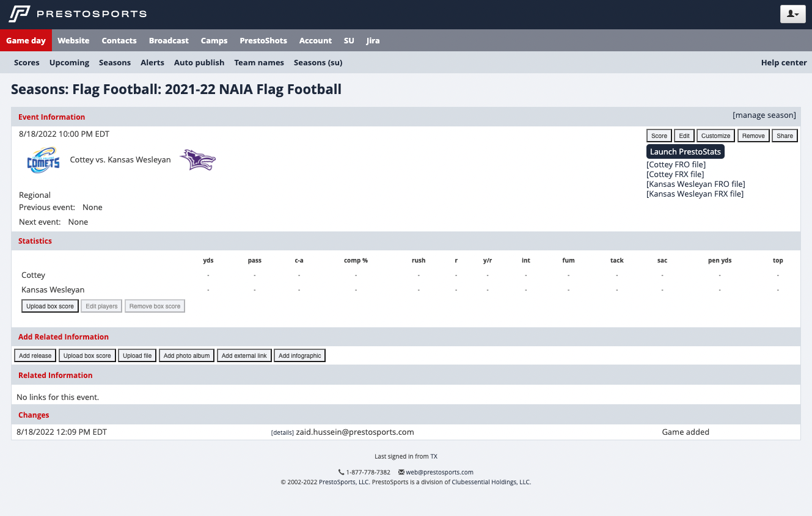The image size is (812, 516).
Task: Download the Kansas Wesleyan FRX file
Action: coord(695,194)
